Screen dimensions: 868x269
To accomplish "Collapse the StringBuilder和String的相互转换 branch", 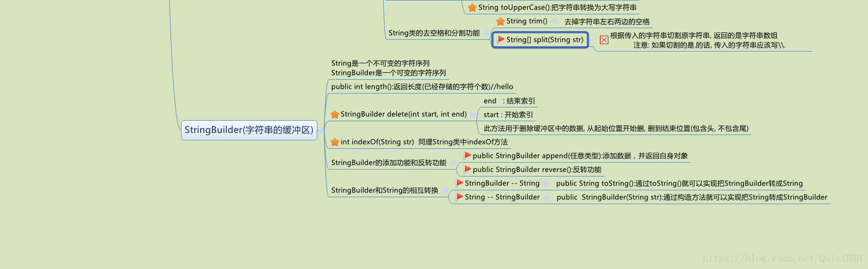I will pyautogui.click(x=445, y=190).
